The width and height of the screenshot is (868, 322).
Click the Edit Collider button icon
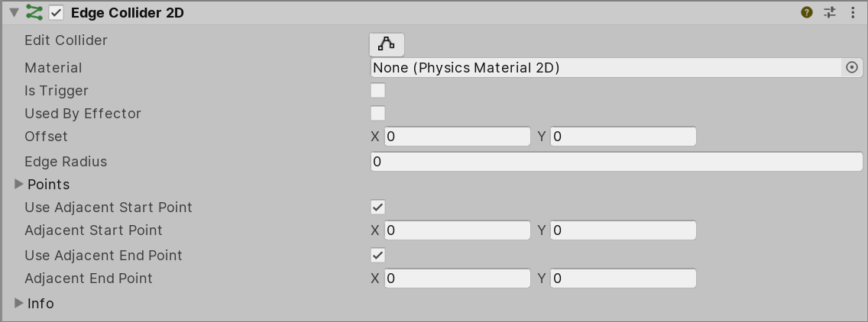click(387, 44)
